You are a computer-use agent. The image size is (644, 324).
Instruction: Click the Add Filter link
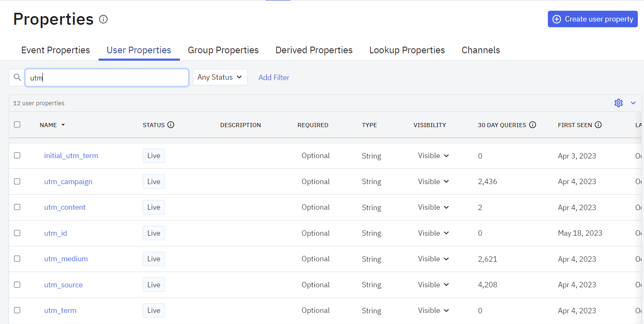[274, 78]
